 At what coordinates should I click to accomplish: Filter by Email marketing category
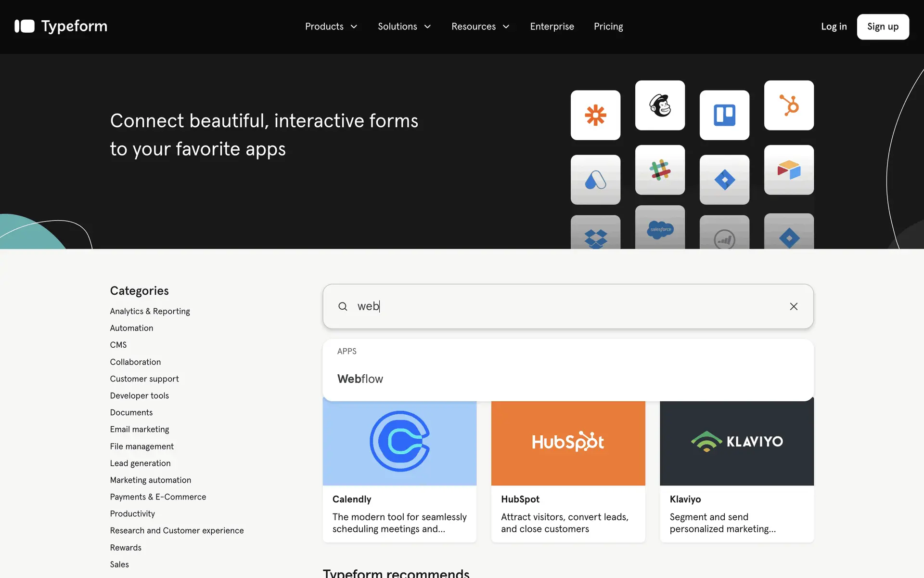(140, 429)
